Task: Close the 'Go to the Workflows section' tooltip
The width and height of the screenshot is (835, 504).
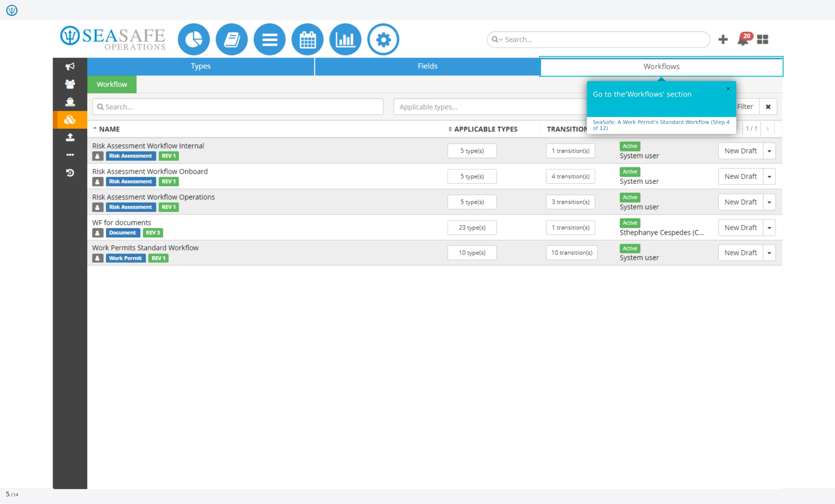Action: (x=728, y=89)
